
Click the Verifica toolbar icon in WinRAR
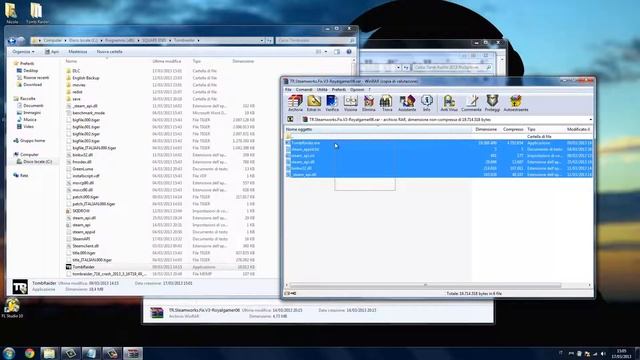point(332,103)
